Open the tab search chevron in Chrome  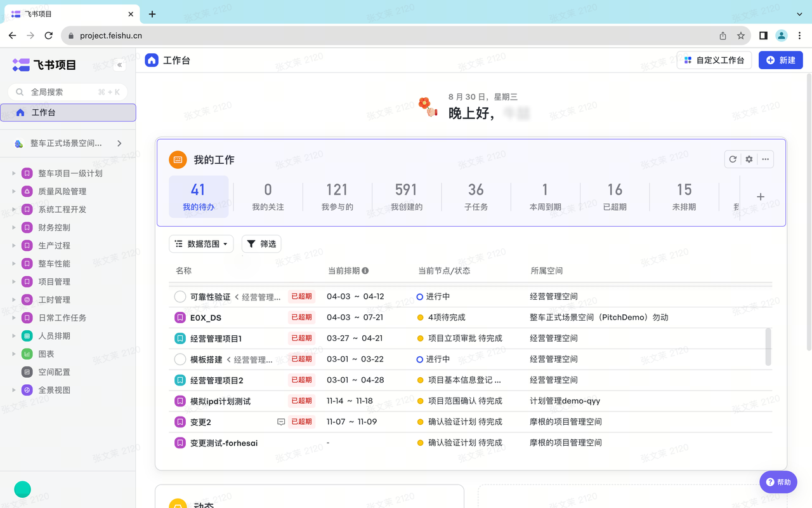point(799,14)
